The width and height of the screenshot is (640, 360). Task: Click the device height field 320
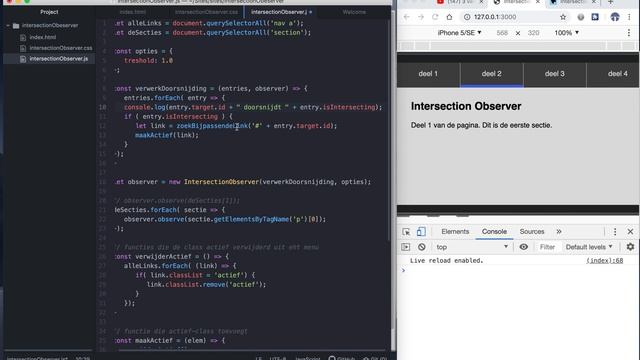(533, 33)
